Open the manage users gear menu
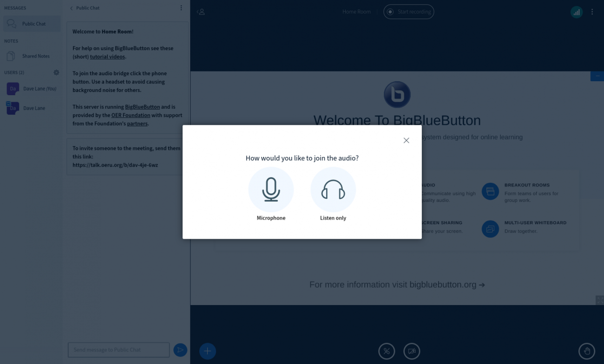This screenshot has width=604, height=364. click(56, 72)
